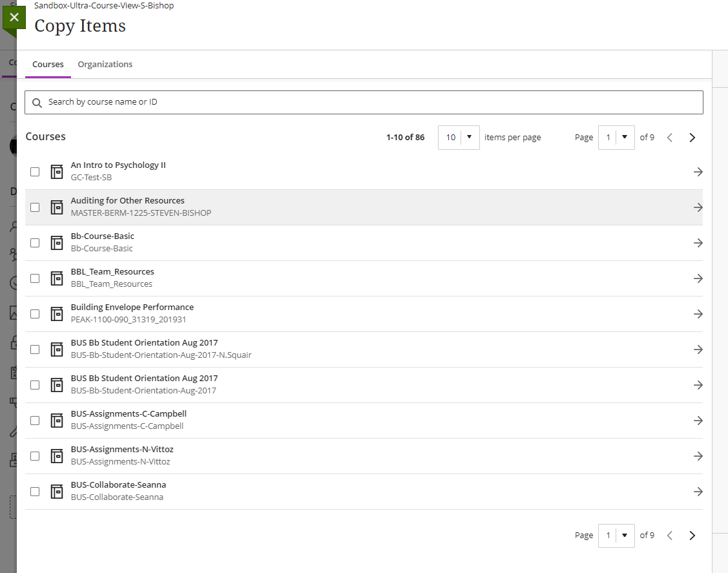This screenshot has width=728, height=573.
Task: Open contents arrow for Auditing for Other Resources
Action: coord(698,207)
